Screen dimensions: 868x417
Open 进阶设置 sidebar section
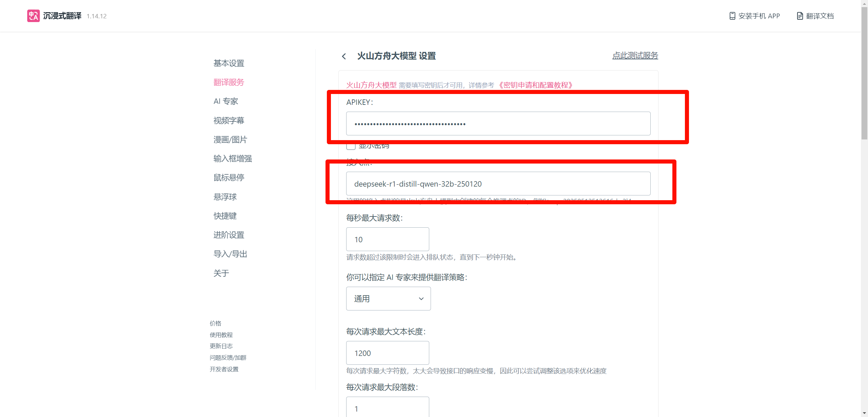click(x=229, y=235)
